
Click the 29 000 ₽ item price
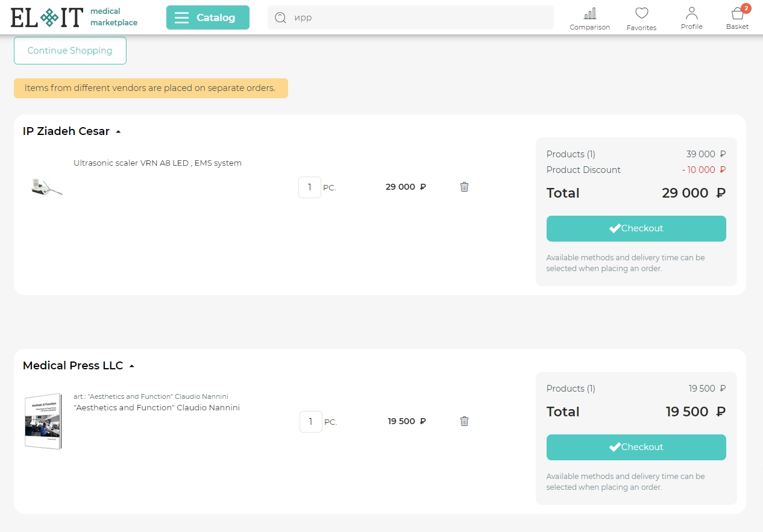tap(406, 187)
